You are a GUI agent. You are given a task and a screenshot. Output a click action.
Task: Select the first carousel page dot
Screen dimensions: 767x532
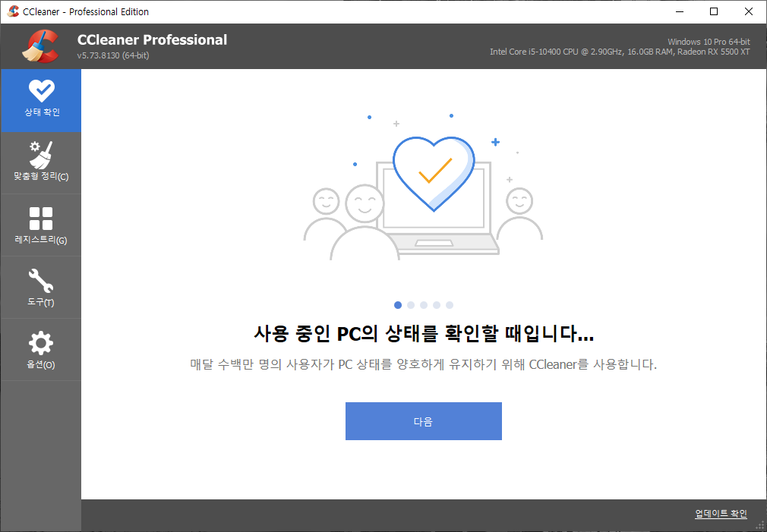tap(398, 305)
